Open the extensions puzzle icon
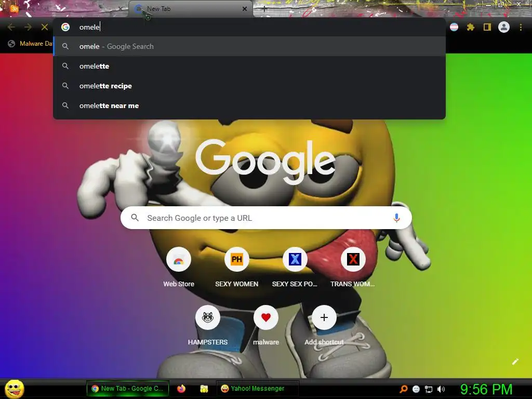This screenshot has width=532, height=399. click(470, 27)
